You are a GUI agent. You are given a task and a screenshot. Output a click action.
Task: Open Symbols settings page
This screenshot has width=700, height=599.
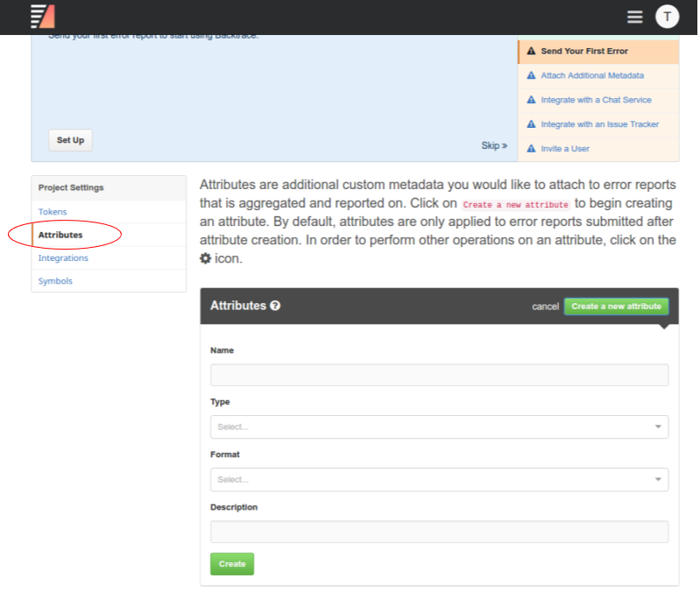[55, 281]
